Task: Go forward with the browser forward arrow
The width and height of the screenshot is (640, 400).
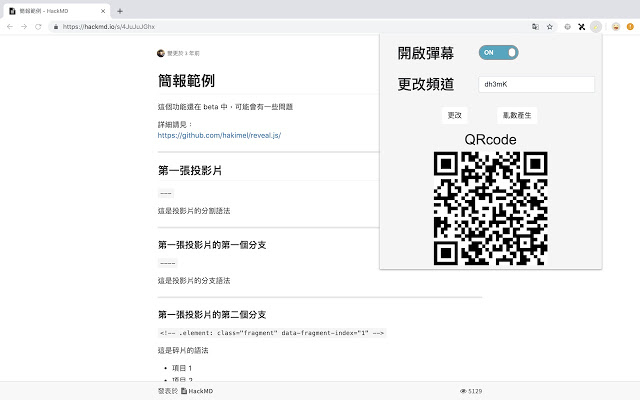Action: click(24, 27)
